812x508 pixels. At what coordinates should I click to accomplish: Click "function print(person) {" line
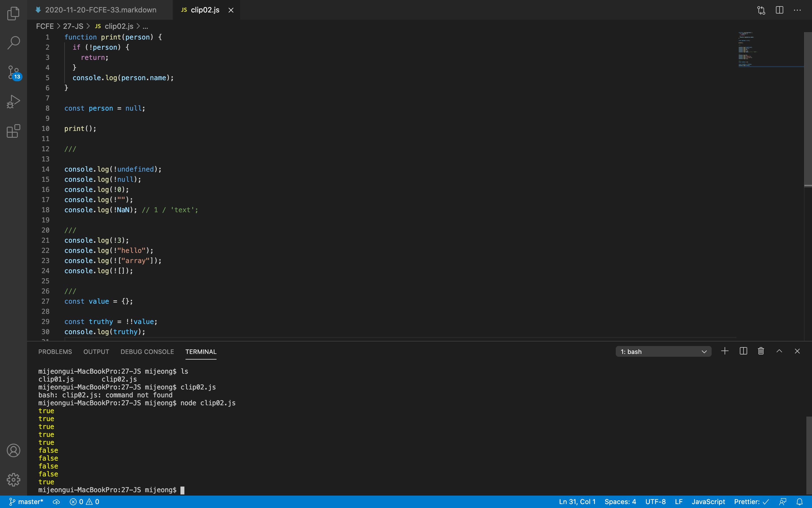[x=113, y=37]
